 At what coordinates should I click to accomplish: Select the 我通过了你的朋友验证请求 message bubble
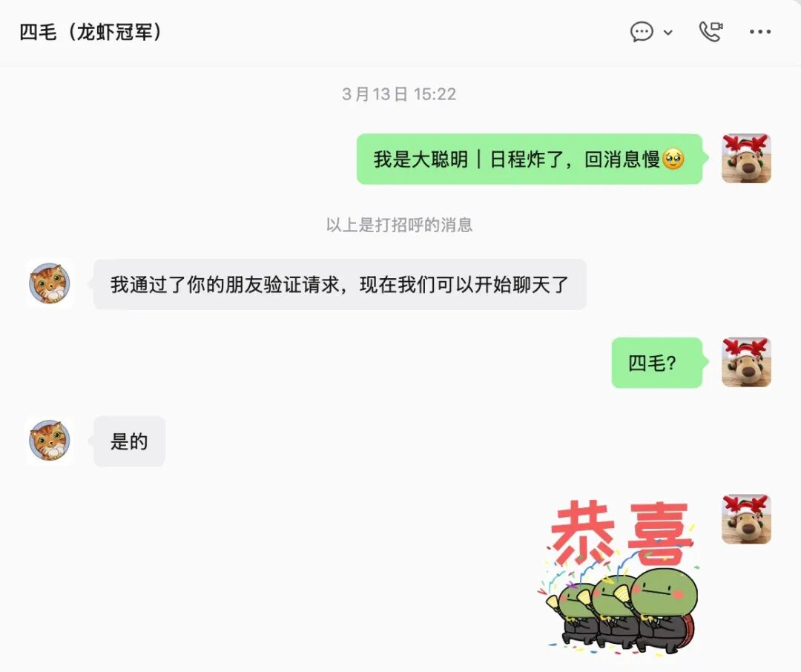[x=340, y=284]
